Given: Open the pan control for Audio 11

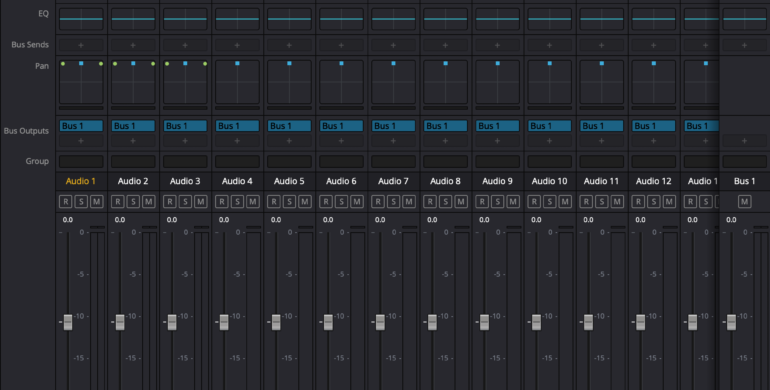Looking at the screenshot, I should coord(602,82).
